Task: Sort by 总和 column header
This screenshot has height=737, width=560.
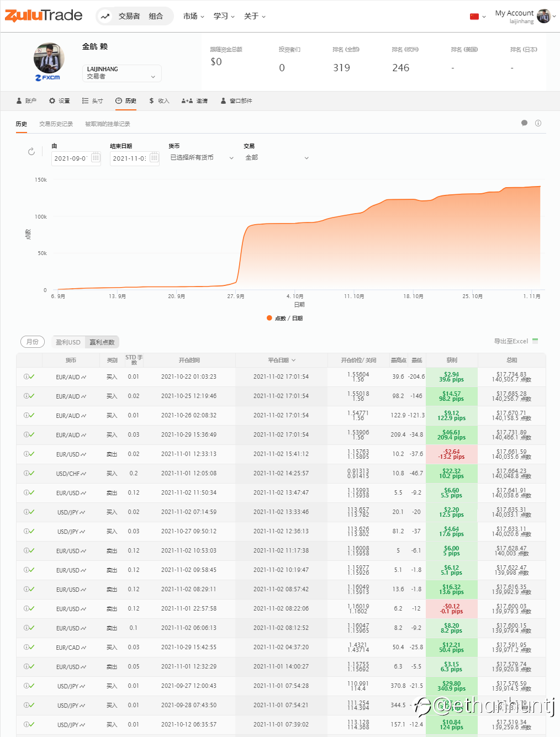Action: tap(512, 360)
